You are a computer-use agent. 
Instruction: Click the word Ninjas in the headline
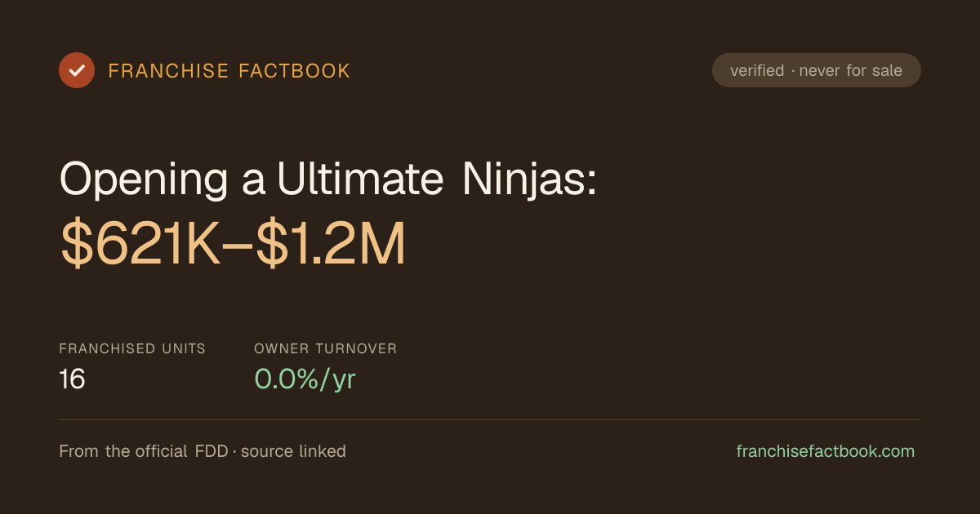pyautogui.click(x=530, y=179)
